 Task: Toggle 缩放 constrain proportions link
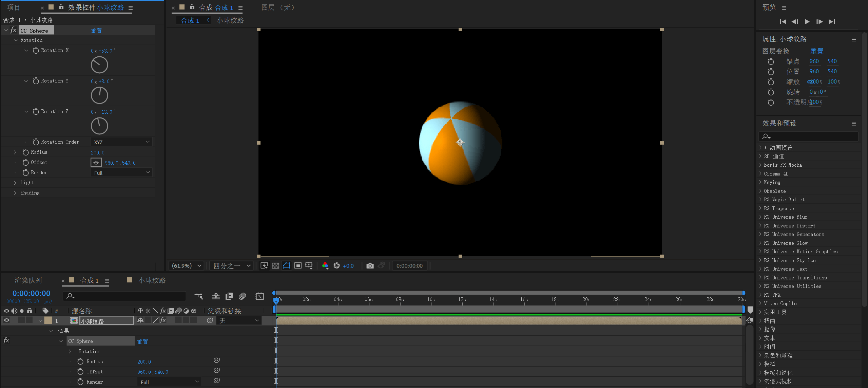(x=810, y=82)
